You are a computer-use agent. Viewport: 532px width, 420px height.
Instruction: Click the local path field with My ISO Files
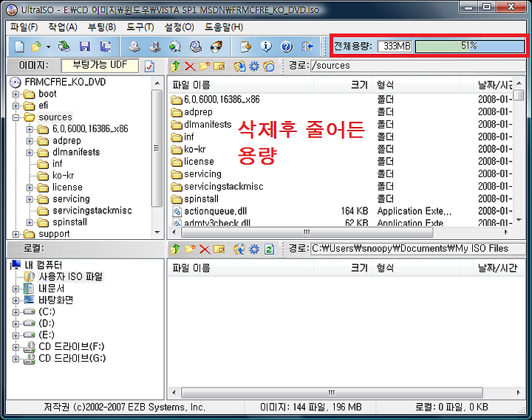pyautogui.click(x=418, y=249)
